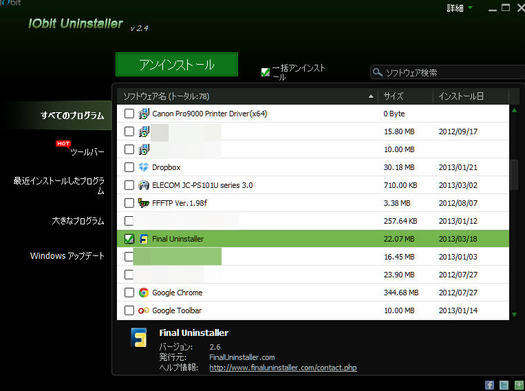Uncheck the Final Uninstaller checkbox

click(x=129, y=239)
